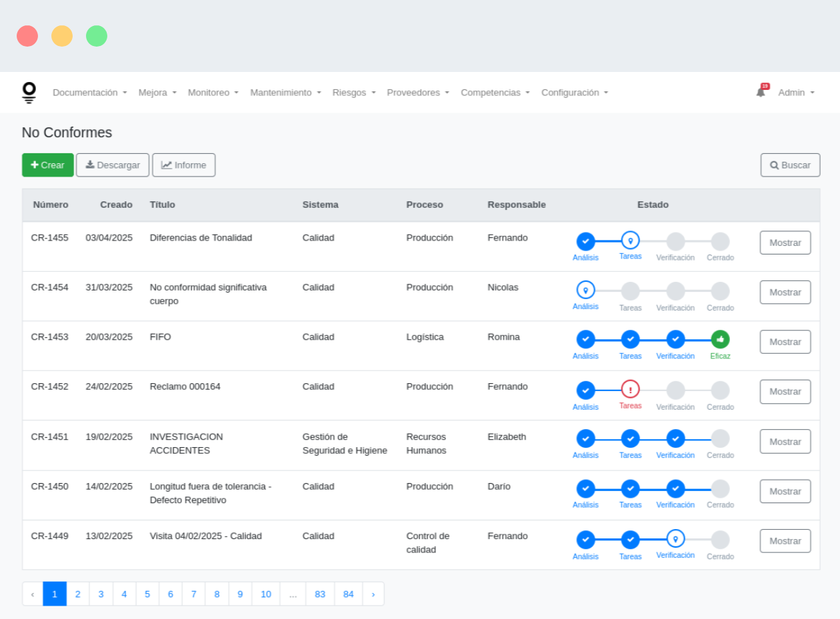Click the Buscar search button
This screenshot has width=840, height=619.
pyautogui.click(x=790, y=165)
